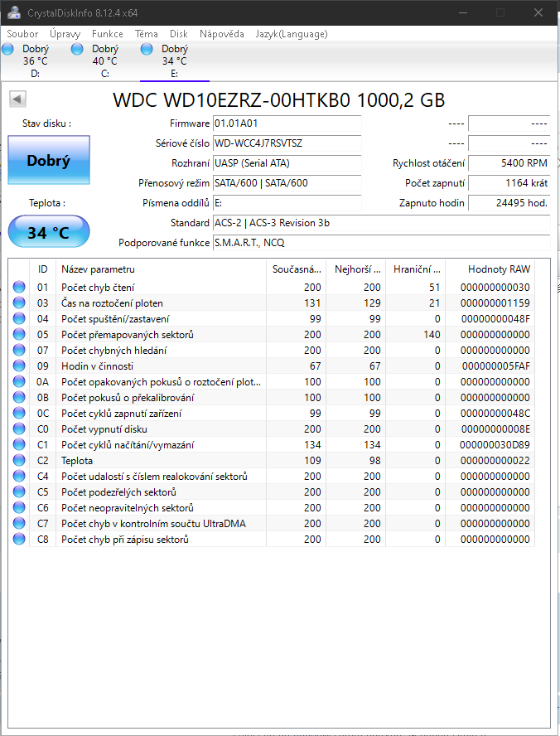Screen dimensions: 560x736
Task: Click the Počet zapnutí value 1164 krát
Action: pyautogui.click(x=509, y=183)
